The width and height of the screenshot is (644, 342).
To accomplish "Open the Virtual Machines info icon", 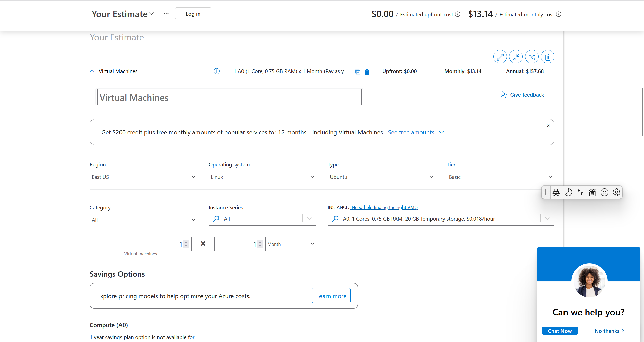I will [216, 71].
